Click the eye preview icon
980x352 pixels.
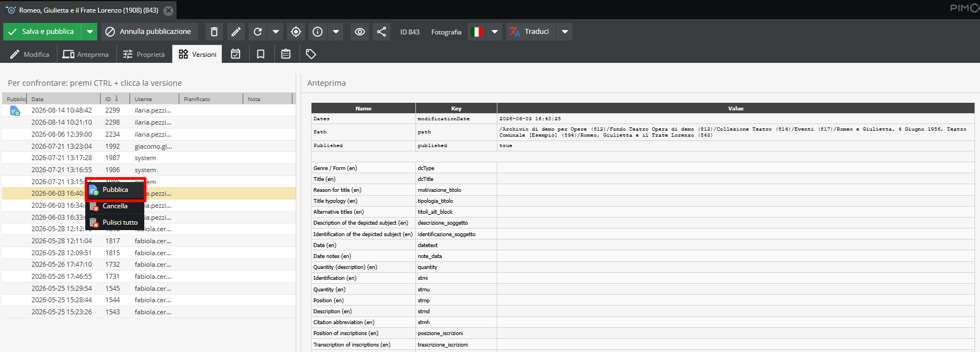click(360, 32)
